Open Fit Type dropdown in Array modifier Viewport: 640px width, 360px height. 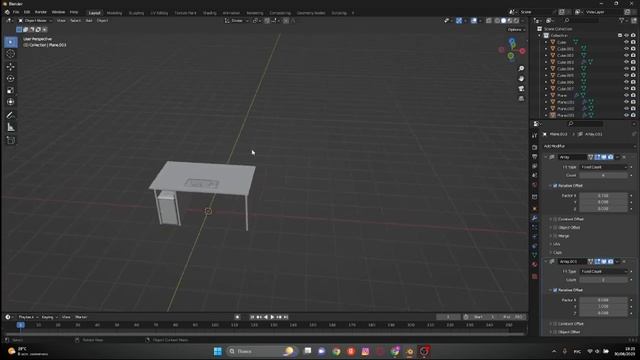coord(603,167)
